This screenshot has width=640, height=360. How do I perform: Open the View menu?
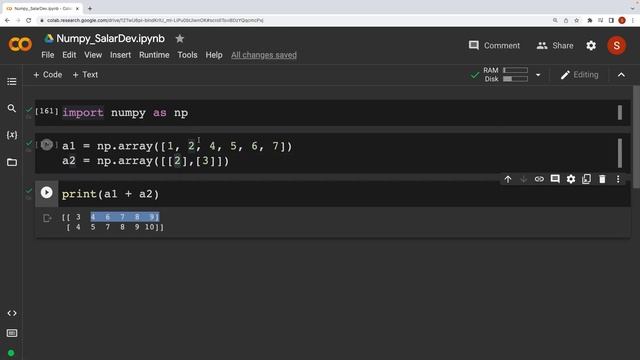[93, 55]
